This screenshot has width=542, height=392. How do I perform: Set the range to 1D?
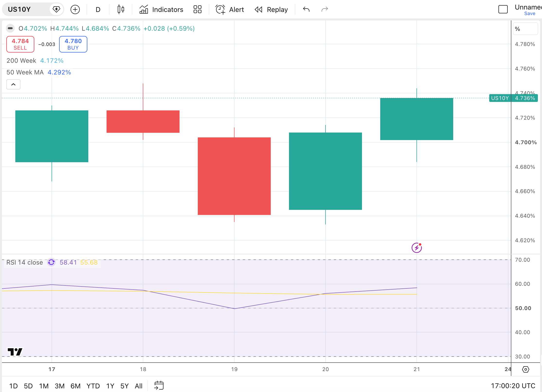click(x=13, y=386)
